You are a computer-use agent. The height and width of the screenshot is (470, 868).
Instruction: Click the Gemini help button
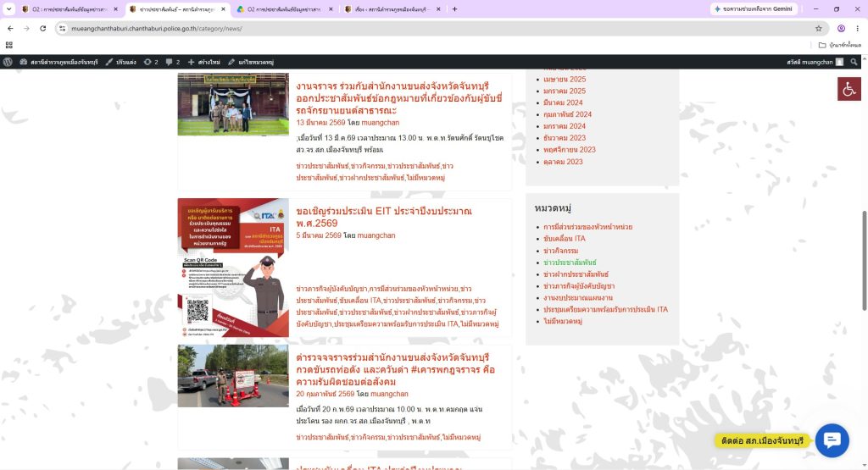click(x=754, y=8)
